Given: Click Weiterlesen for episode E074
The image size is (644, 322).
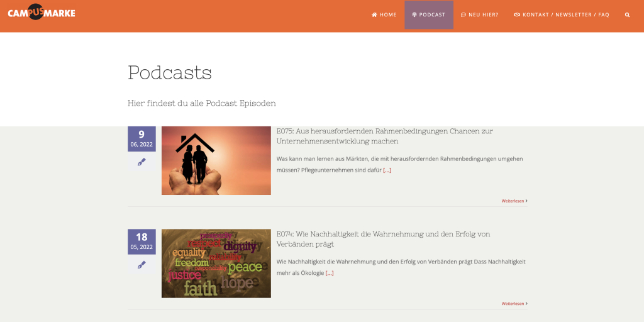Looking at the screenshot, I should pos(512,303).
